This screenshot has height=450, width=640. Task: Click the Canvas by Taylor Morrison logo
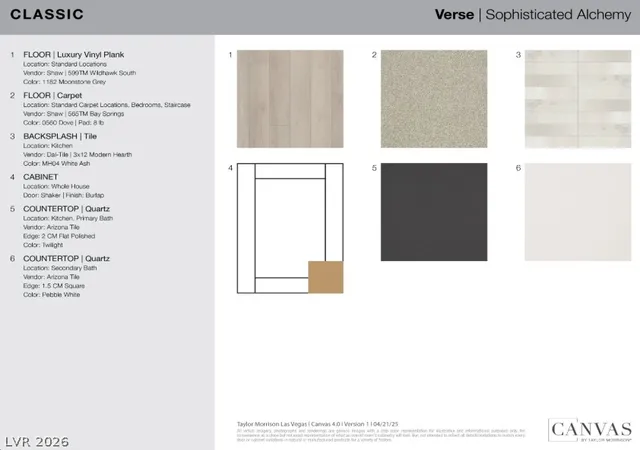pyautogui.click(x=590, y=430)
